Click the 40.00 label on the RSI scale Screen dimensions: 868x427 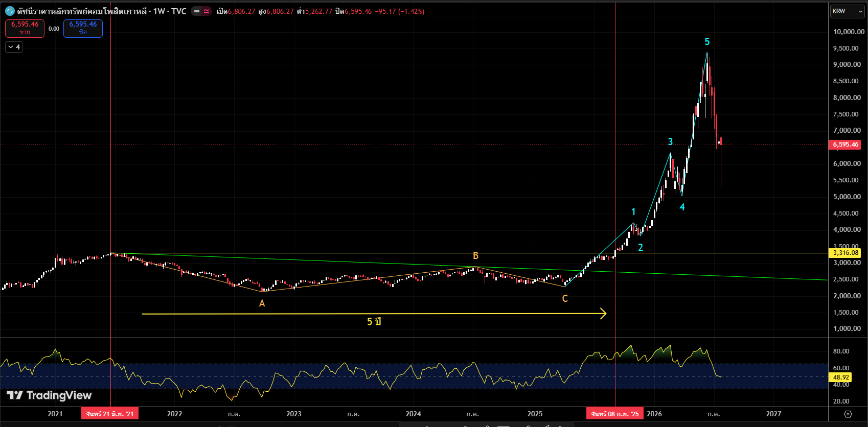click(x=841, y=385)
